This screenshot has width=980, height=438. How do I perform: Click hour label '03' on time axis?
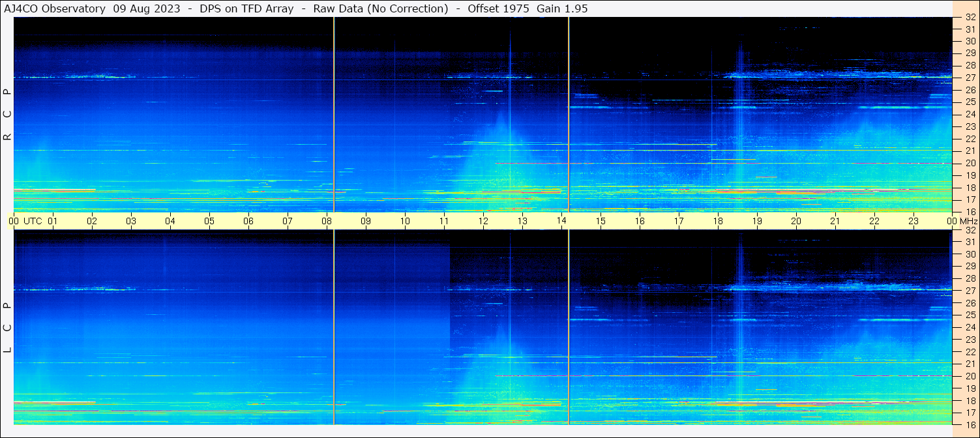point(131,221)
